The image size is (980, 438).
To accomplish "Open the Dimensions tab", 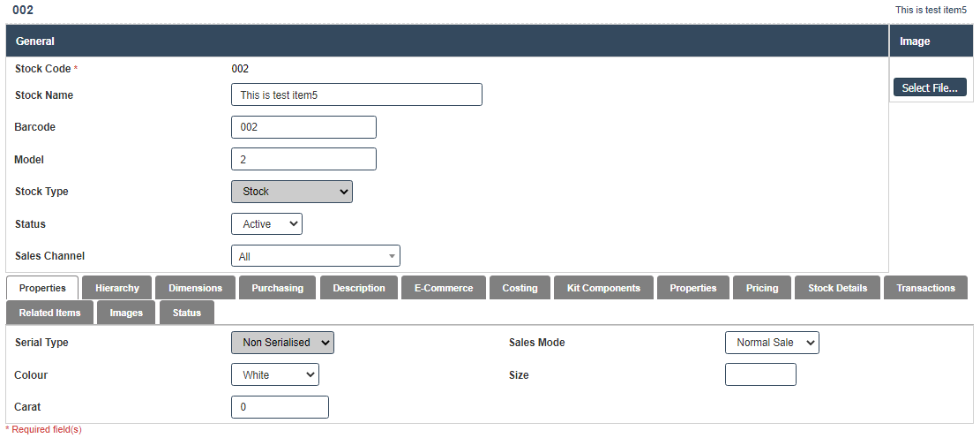I will tap(195, 288).
